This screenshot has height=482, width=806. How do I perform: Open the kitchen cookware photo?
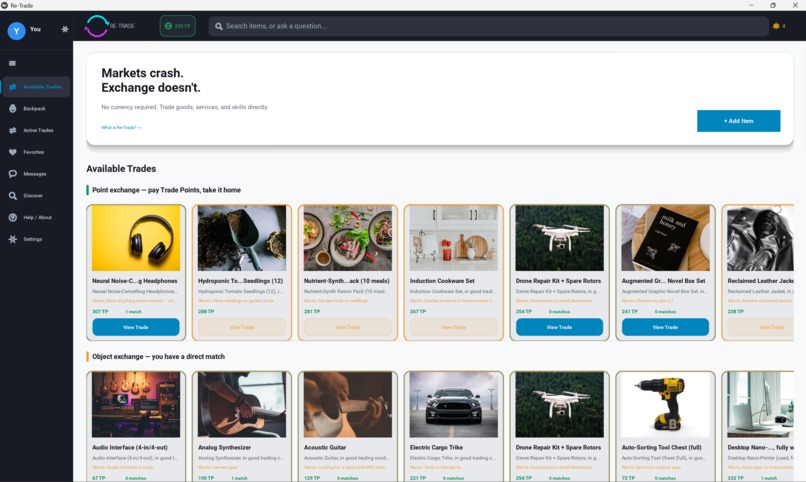pyautogui.click(x=454, y=238)
